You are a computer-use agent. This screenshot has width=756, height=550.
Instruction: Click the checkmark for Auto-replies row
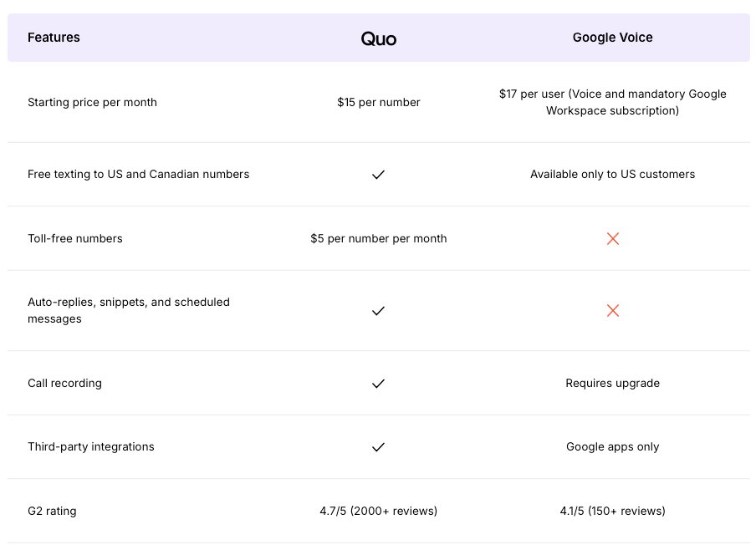click(x=378, y=311)
